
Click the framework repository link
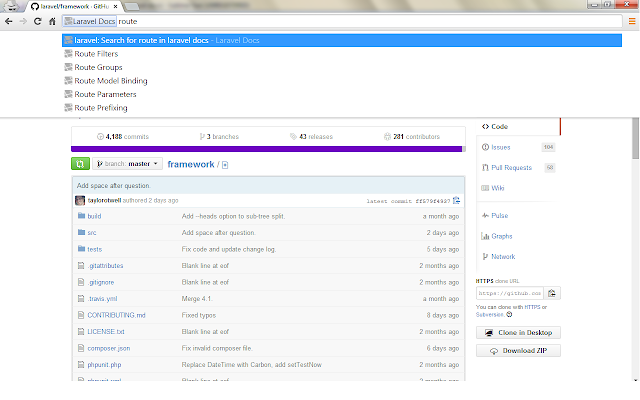coord(191,164)
